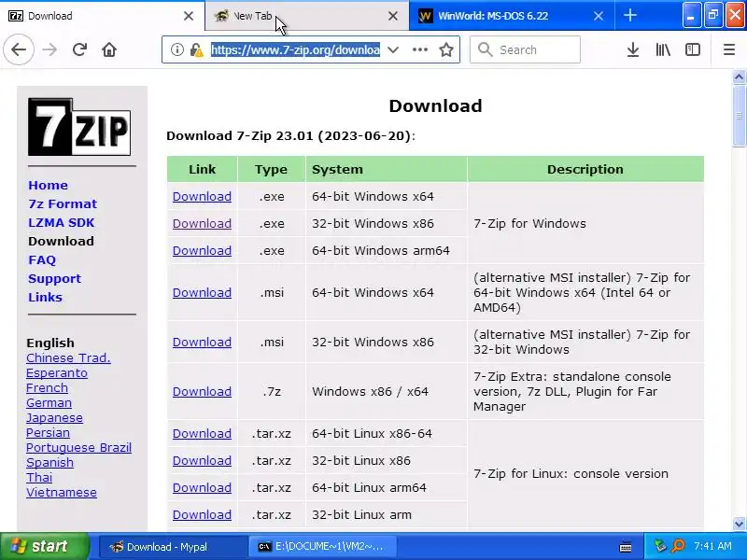Click the vertical scrollbar thumb
This screenshot has height=560, width=747.
(739, 116)
